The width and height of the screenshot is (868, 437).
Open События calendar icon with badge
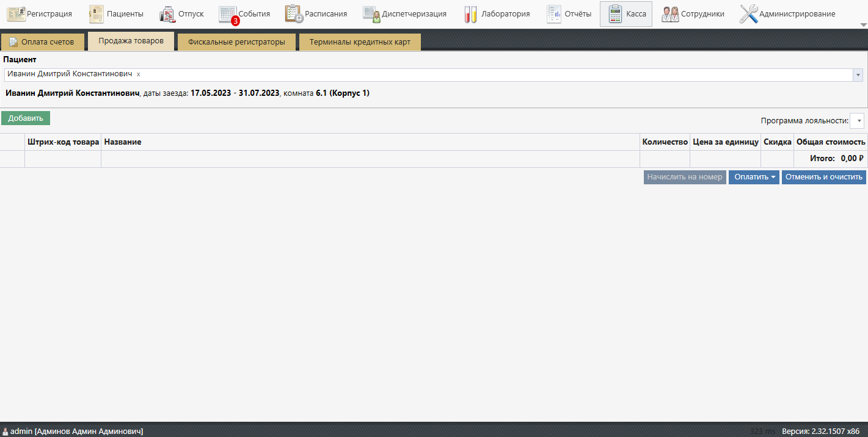228,14
